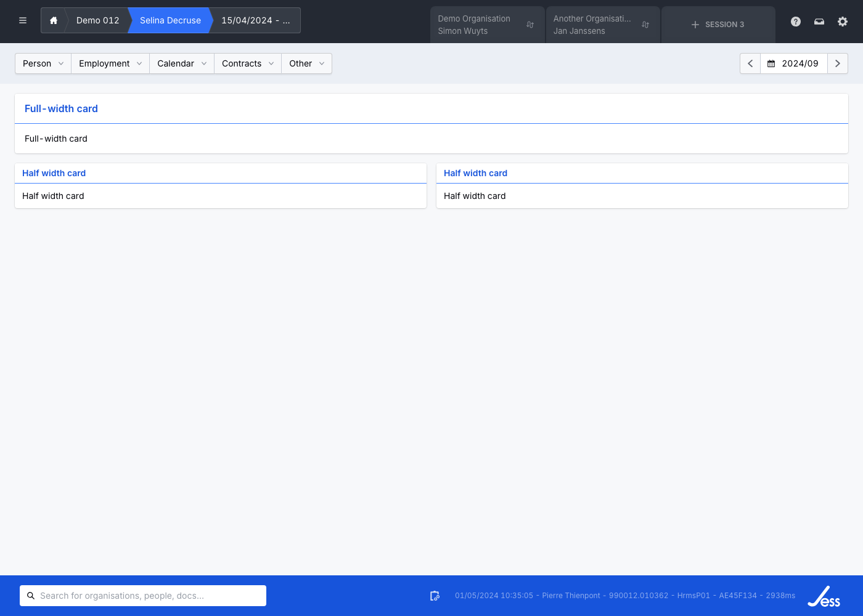
Task: Expand the Employment dropdown menu
Action: 110,63
